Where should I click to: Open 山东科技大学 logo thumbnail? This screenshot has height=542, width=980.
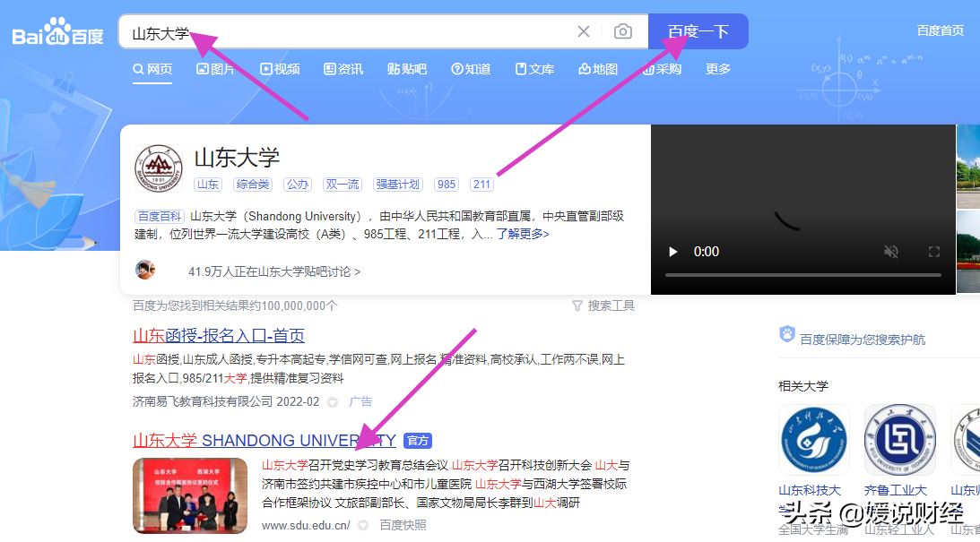pyautogui.click(x=814, y=440)
